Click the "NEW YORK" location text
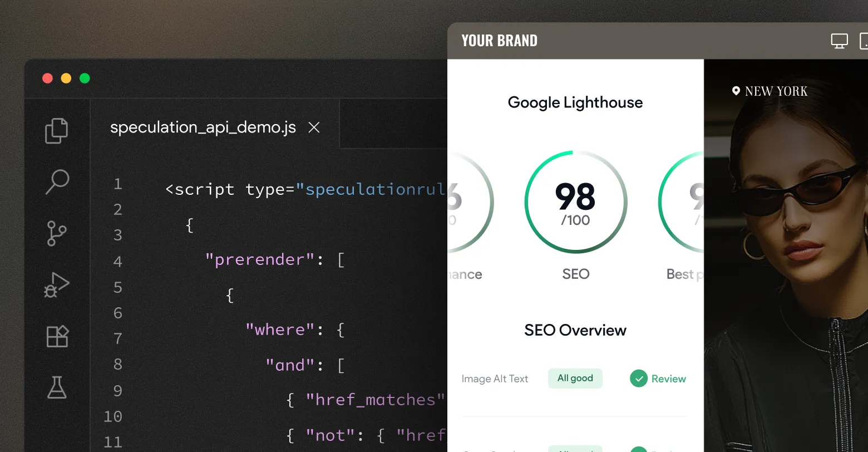The height and width of the screenshot is (452, 868). click(x=776, y=91)
